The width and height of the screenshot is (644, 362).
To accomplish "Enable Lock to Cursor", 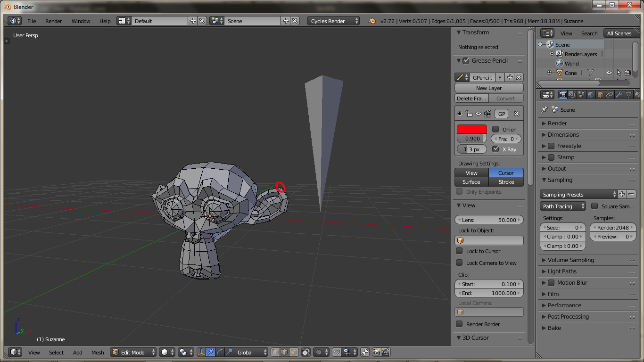I will [x=459, y=251].
